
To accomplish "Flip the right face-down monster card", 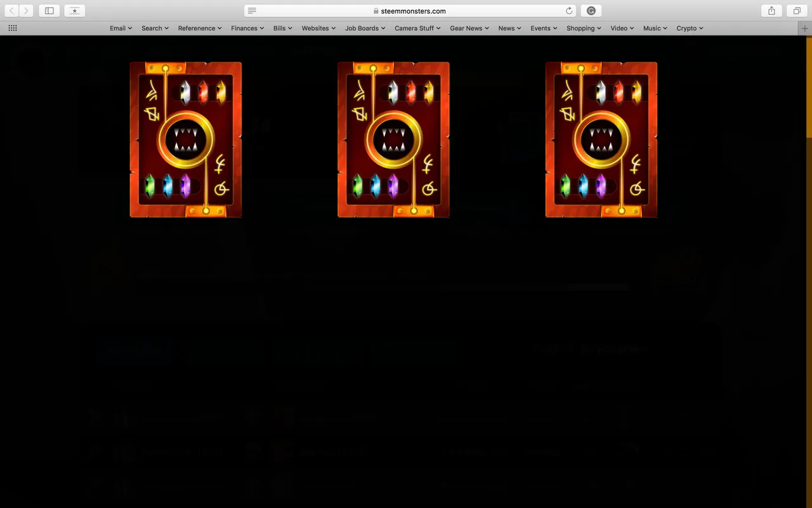I will pyautogui.click(x=601, y=140).
